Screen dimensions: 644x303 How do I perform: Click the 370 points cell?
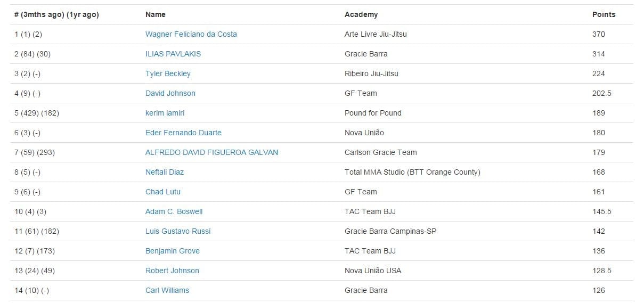click(599, 34)
